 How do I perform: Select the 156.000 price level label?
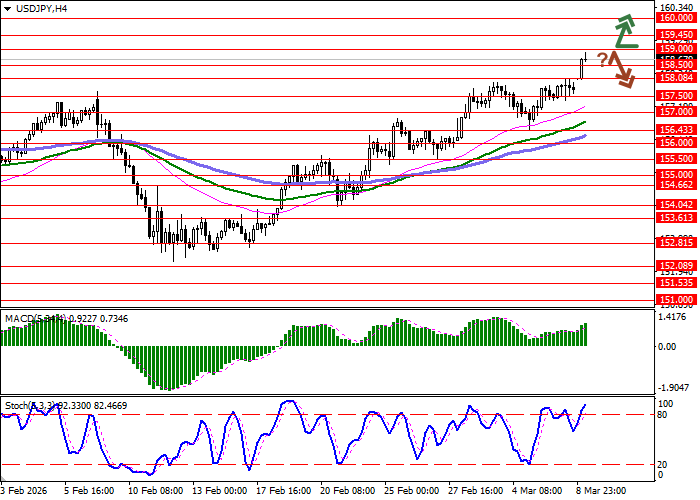coord(676,143)
